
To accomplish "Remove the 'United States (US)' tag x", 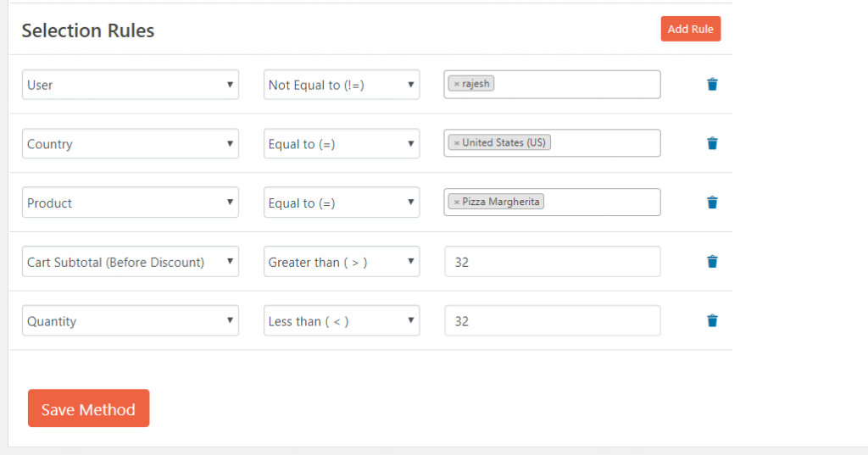I will (x=457, y=143).
